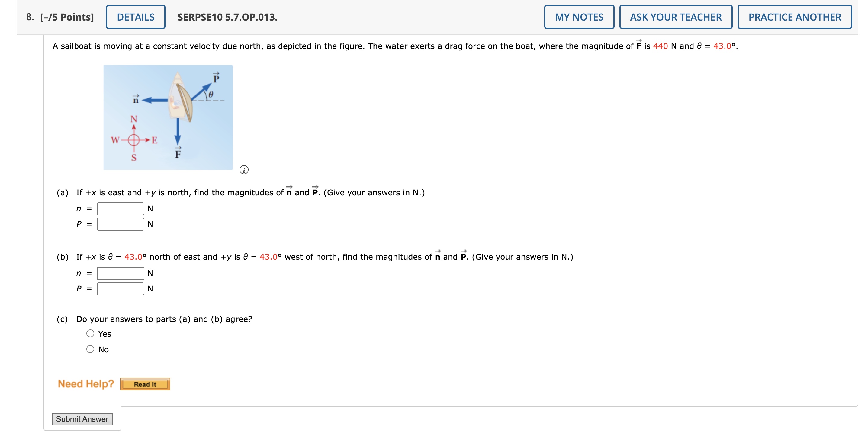Click the n answer field in part (b)
The image size is (868, 436).
[x=120, y=273]
